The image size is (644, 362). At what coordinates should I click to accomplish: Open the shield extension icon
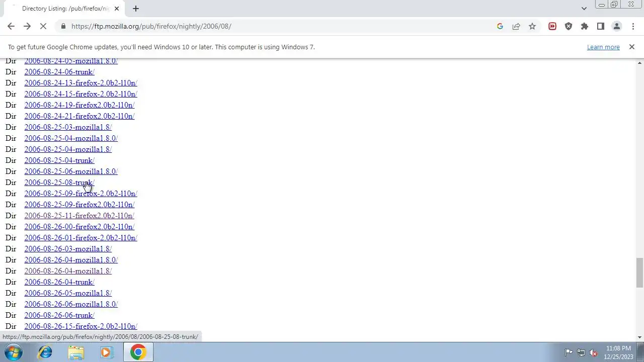(x=569, y=26)
